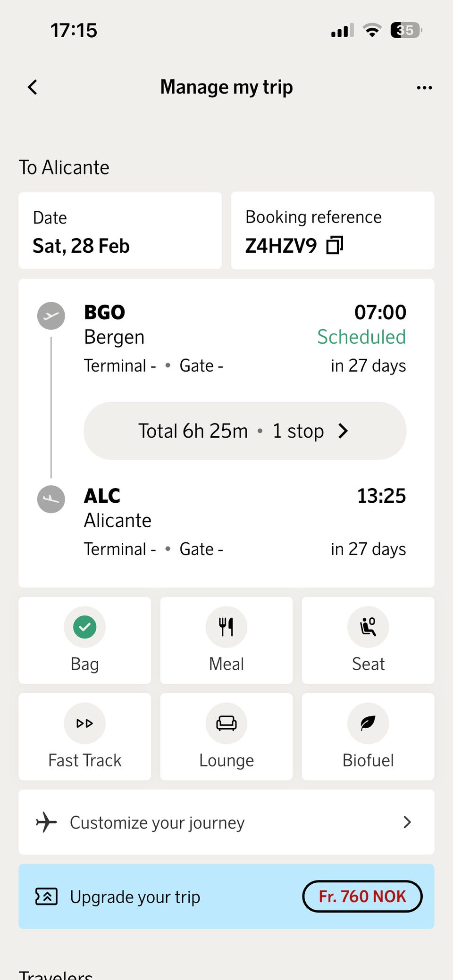Expand the Total 6h 25m stop details
The height and width of the screenshot is (980, 453).
[245, 431]
